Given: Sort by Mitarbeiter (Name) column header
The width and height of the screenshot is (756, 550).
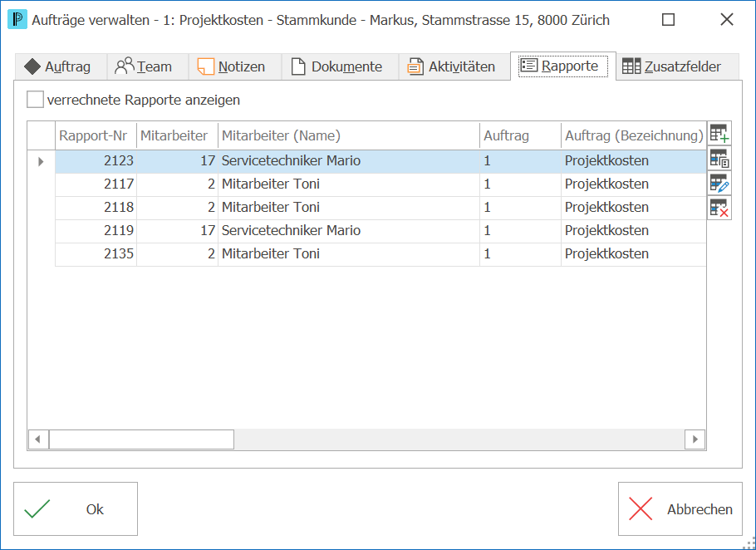Looking at the screenshot, I should click(x=349, y=135).
